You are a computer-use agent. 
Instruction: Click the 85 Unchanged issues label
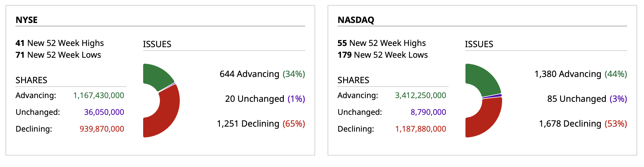click(587, 99)
